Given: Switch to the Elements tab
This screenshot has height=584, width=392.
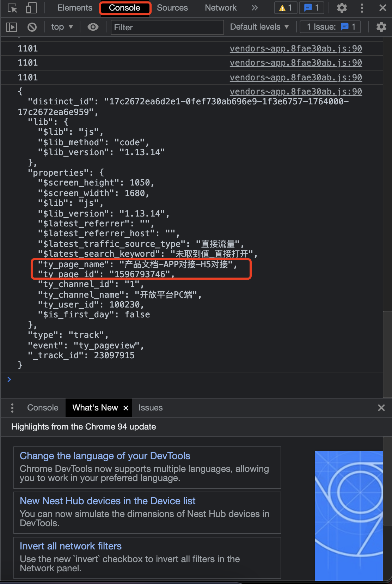Looking at the screenshot, I should coord(75,8).
